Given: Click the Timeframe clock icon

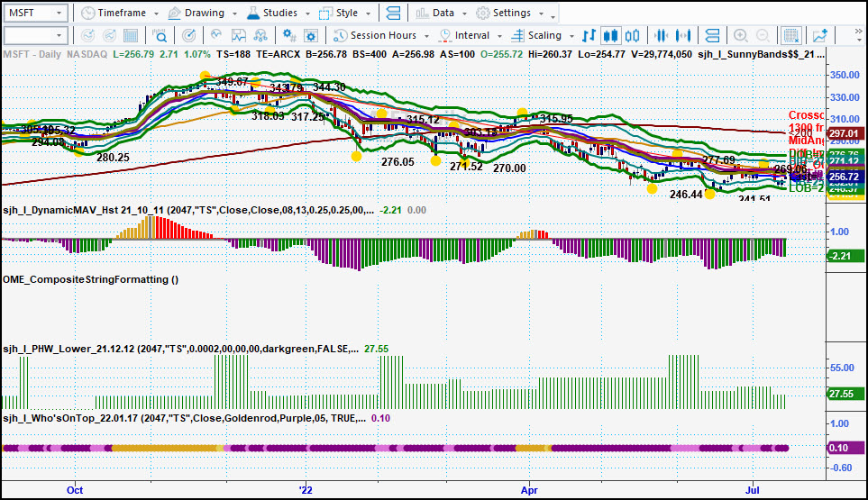Looking at the screenshot, I should click(x=88, y=13).
